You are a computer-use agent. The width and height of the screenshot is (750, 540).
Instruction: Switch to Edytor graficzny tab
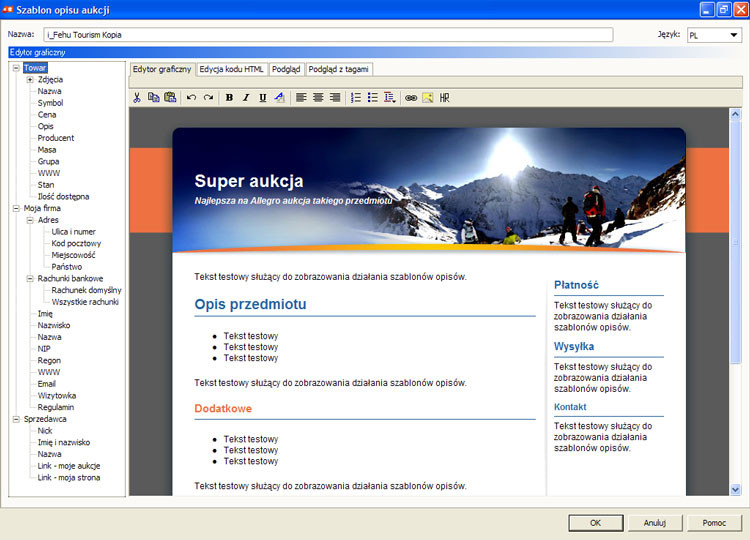coord(162,69)
